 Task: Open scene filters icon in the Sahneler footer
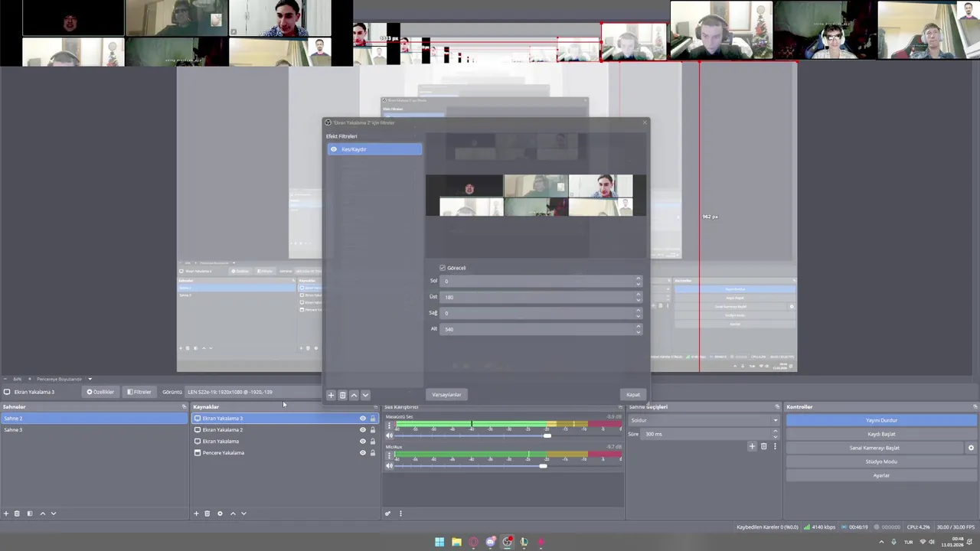[30, 514]
